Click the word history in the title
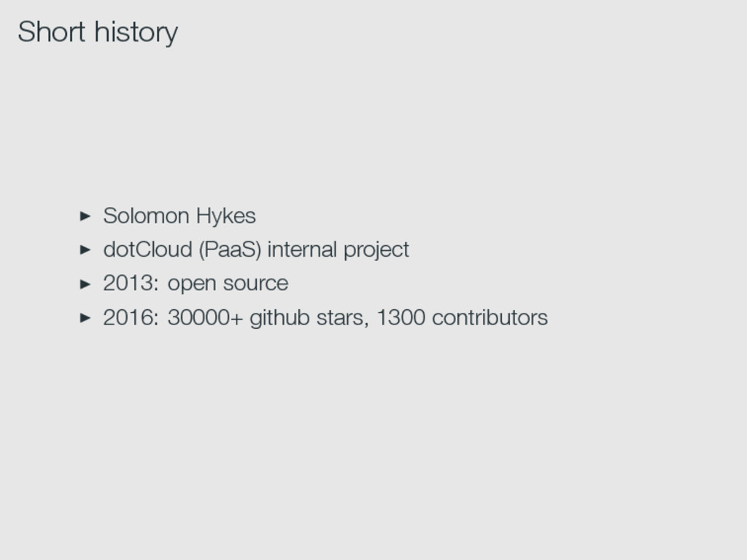747x560 pixels. 136,34
